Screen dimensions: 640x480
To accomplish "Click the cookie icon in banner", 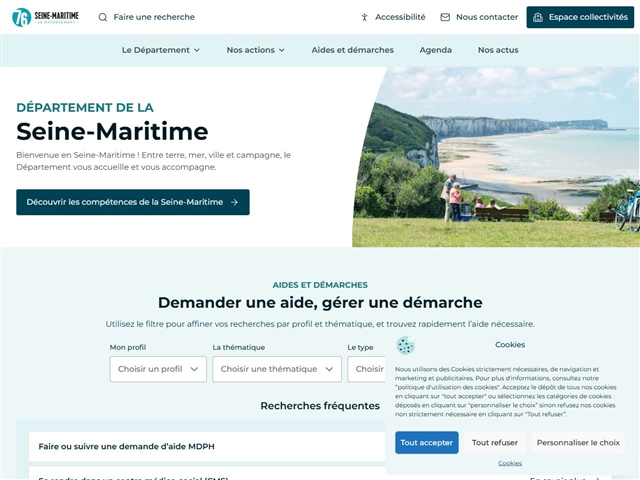I will (x=406, y=345).
